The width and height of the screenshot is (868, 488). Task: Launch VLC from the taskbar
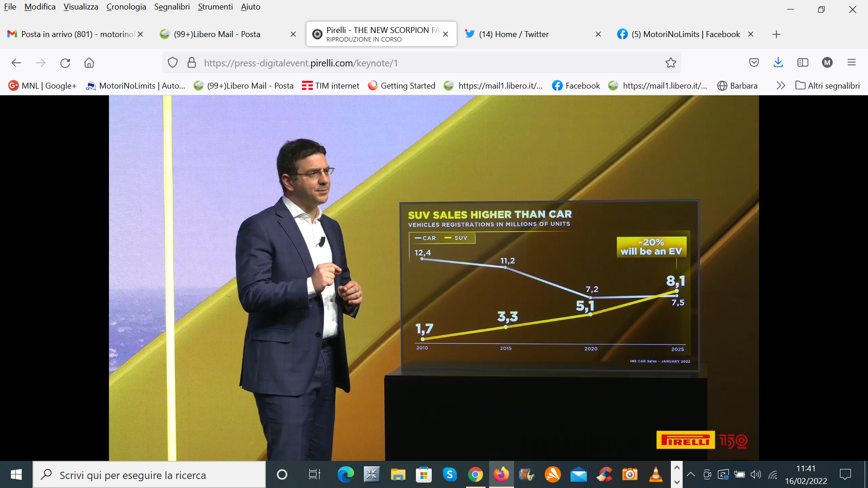(x=656, y=474)
